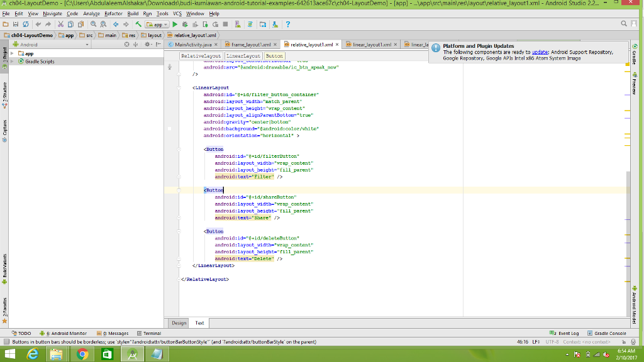Image resolution: width=644 pixels, height=362 pixels.
Task: Open Find with the magnifier icon
Action: (x=93, y=25)
